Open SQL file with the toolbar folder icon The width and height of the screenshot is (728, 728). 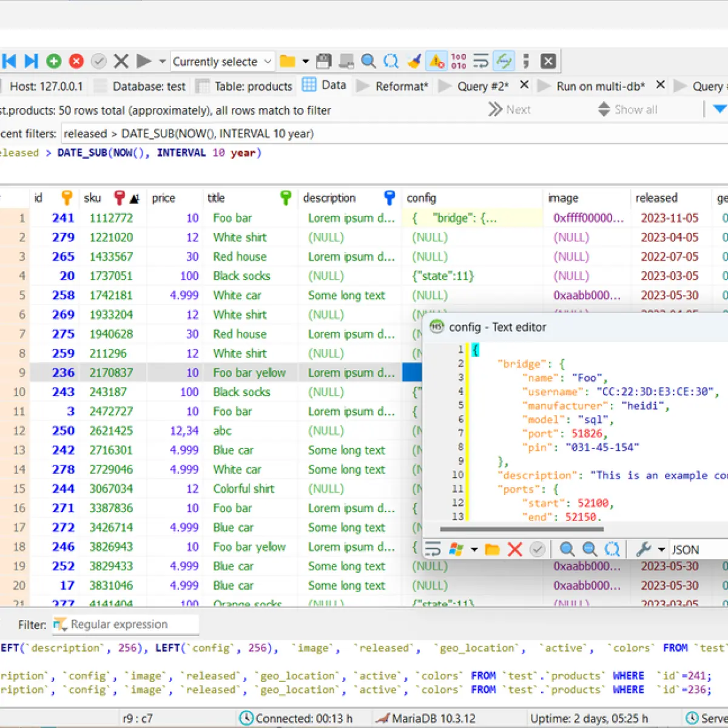pyautogui.click(x=288, y=61)
